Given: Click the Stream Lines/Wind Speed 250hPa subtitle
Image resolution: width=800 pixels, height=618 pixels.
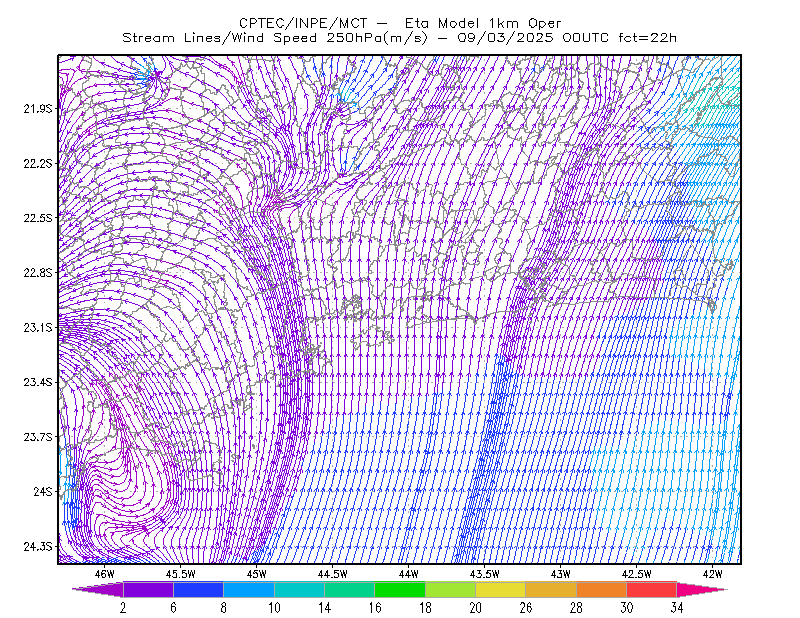Looking at the screenshot, I should (399, 38).
